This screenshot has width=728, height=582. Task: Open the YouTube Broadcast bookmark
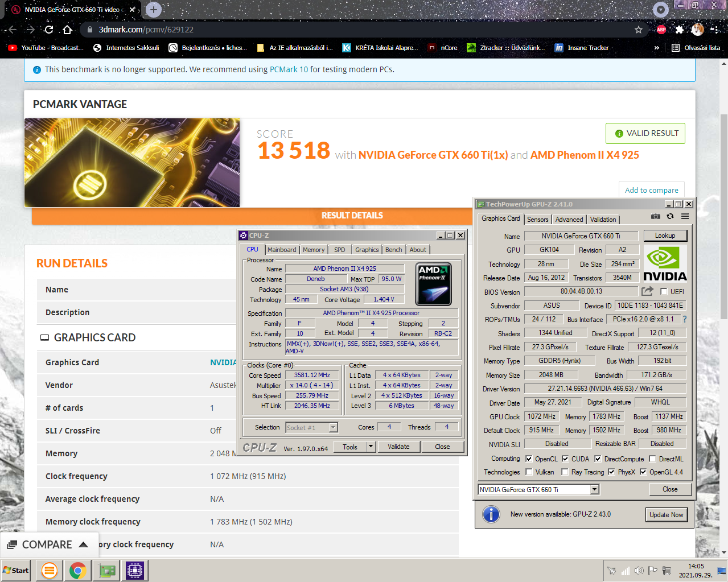(x=46, y=48)
